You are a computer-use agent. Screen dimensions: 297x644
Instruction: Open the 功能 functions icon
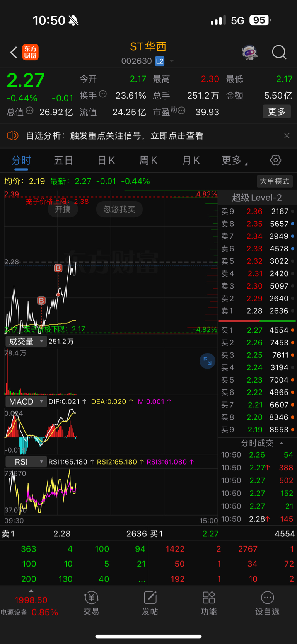(x=209, y=603)
